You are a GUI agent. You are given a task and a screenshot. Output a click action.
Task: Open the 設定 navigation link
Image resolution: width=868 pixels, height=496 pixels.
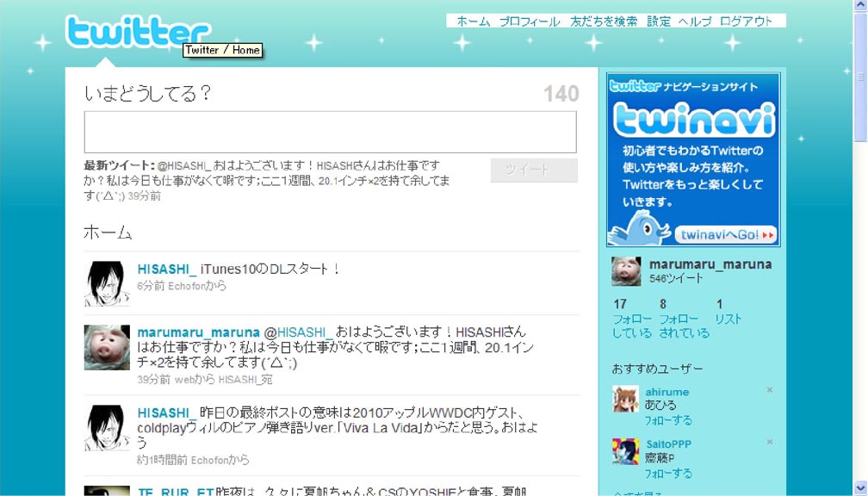click(659, 22)
